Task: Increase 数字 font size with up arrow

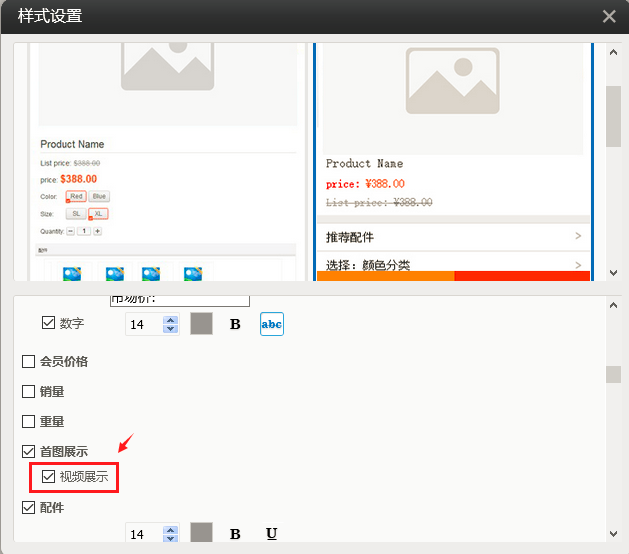Action: 170,319
